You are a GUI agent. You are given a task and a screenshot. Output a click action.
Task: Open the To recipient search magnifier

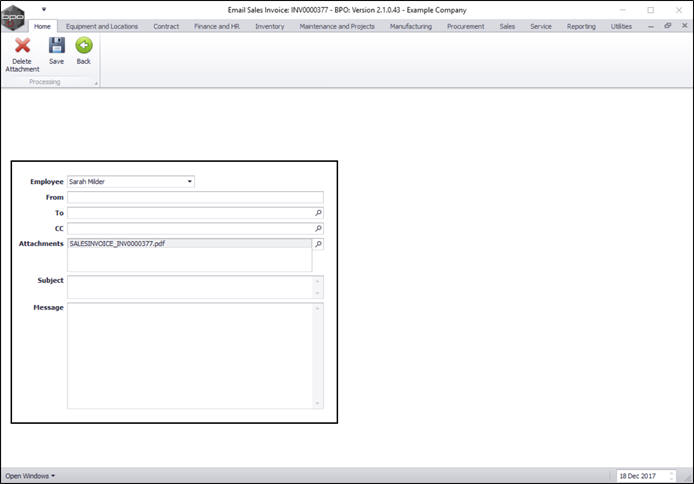point(318,213)
